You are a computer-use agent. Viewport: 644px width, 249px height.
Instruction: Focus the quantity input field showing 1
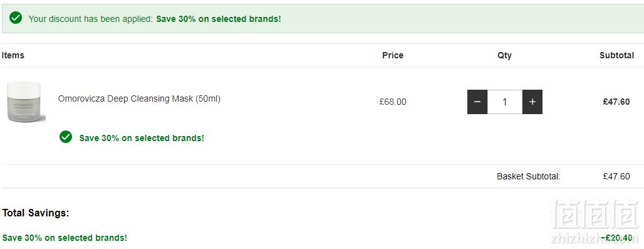505,102
